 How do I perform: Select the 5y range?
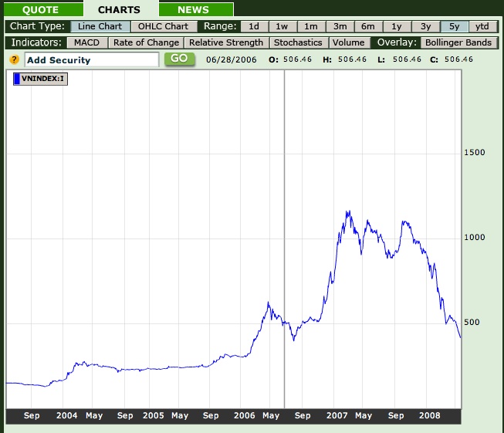click(x=454, y=26)
